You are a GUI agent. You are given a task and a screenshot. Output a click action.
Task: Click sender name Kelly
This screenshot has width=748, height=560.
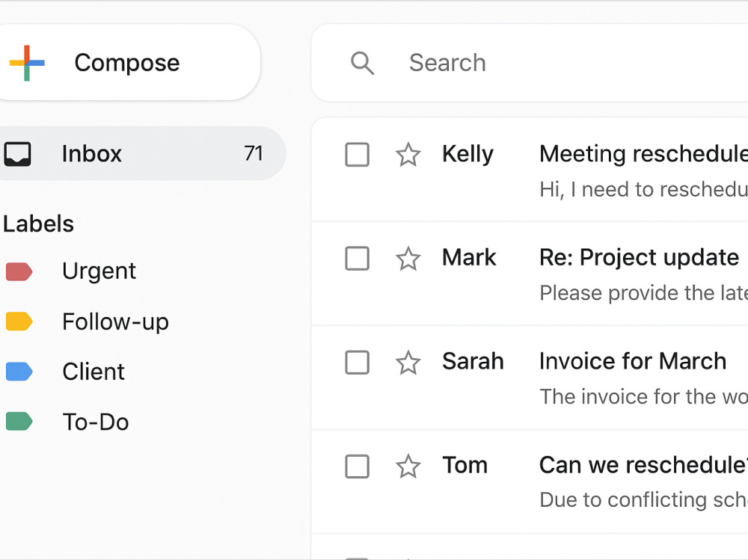click(468, 154)
